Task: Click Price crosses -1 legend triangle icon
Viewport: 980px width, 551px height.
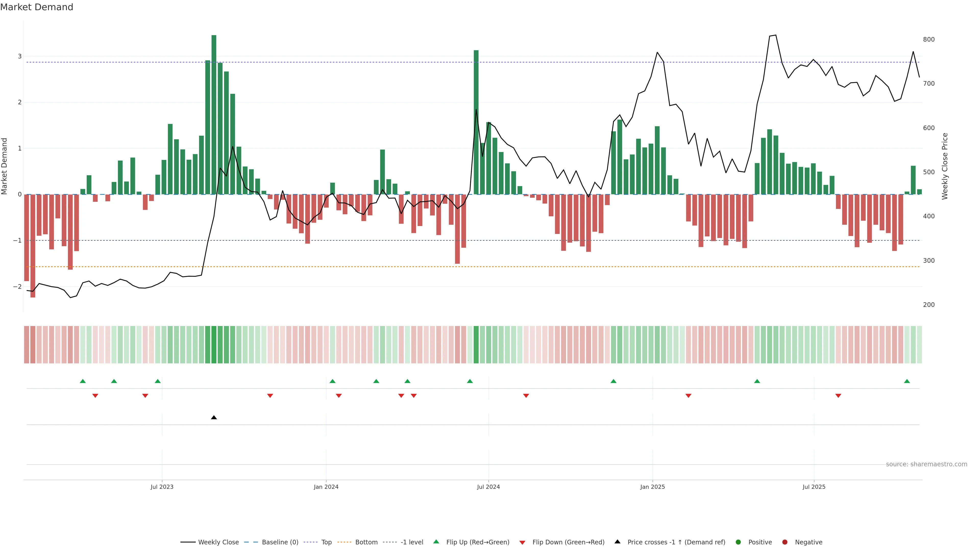Action: coord(617,542)
